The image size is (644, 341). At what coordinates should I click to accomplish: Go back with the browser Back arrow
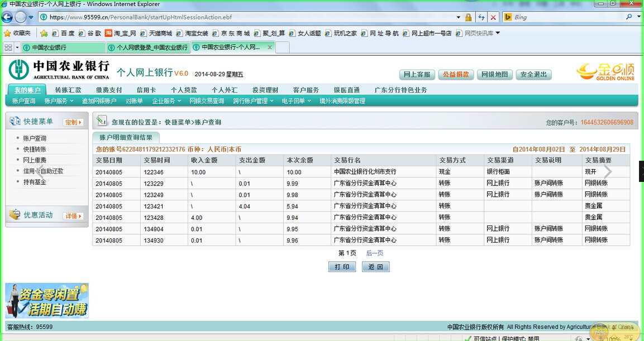click(7, 17)
